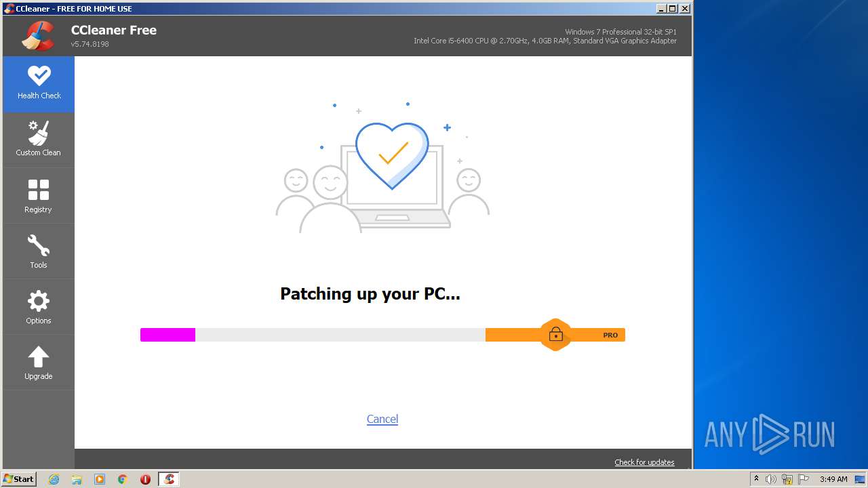Click the CCleaner logo in header
Image resolution: width=868 pixels, height=488 pixels.
38,36
